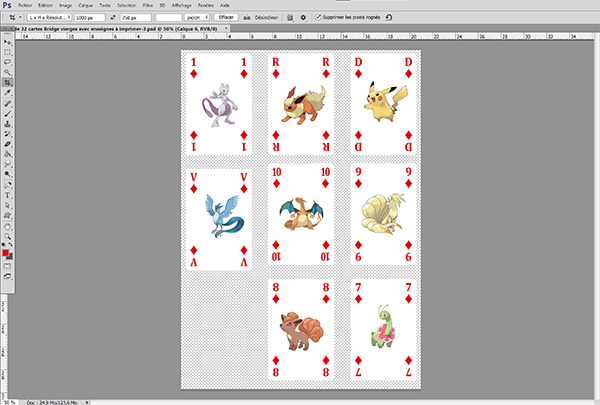Viewport: 600px width, 405px height.
Task: Select the History Brush tool
Action: tap(7, 134)
